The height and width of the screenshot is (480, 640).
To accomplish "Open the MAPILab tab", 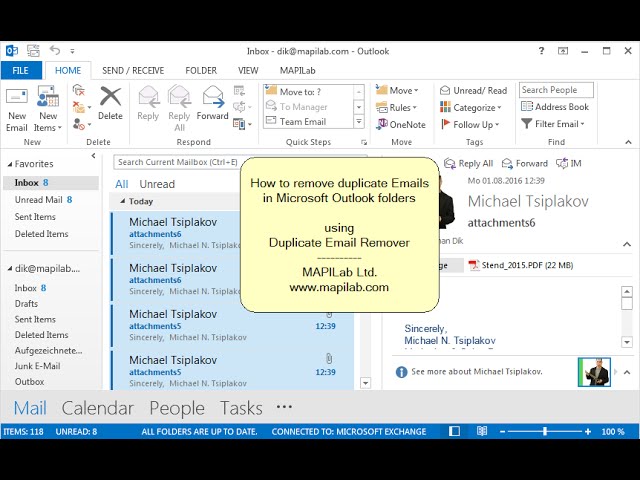I will pyautogui.click(x=298, y=70).
